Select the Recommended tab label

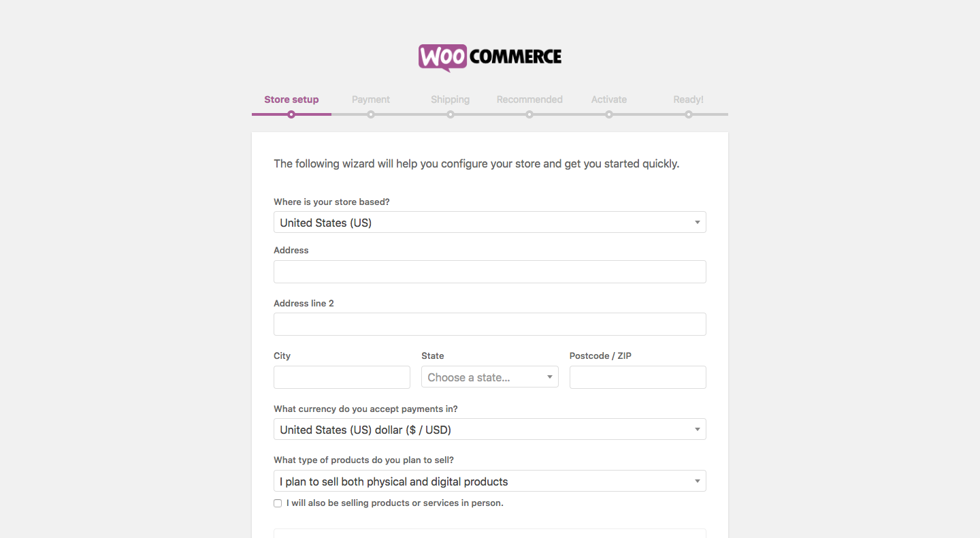[529, 99]
